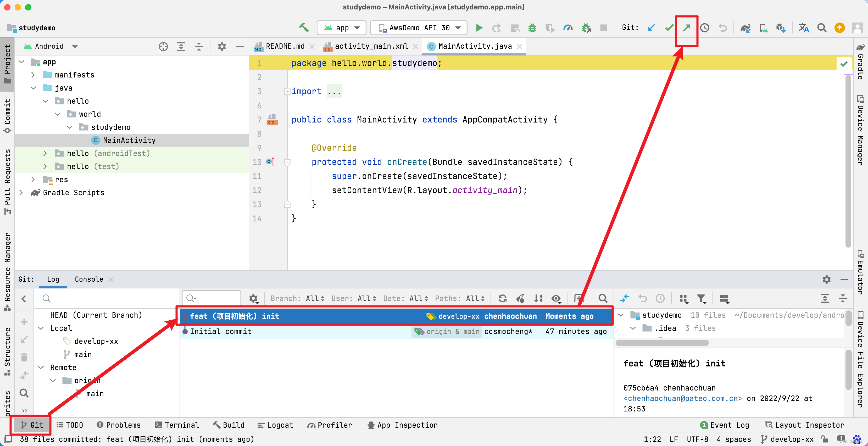Switch to the README.md editor tab
Screen dimensions: 868x446
coord(285,46)
